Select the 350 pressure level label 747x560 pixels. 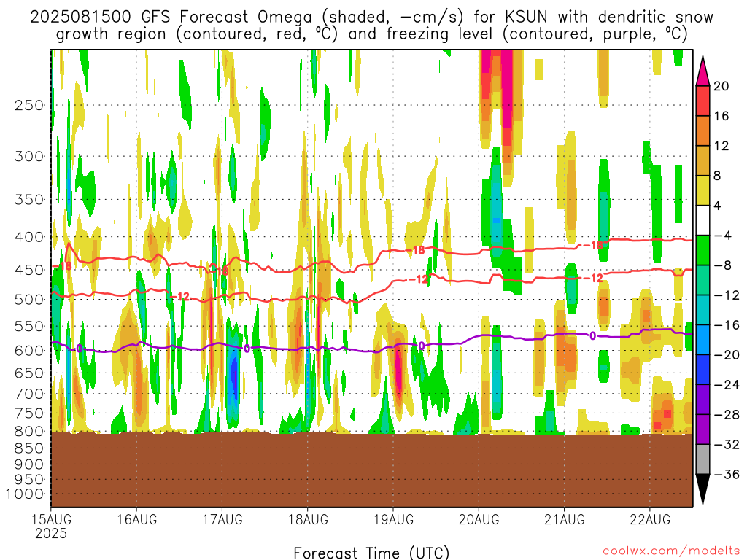pos(29,199)
